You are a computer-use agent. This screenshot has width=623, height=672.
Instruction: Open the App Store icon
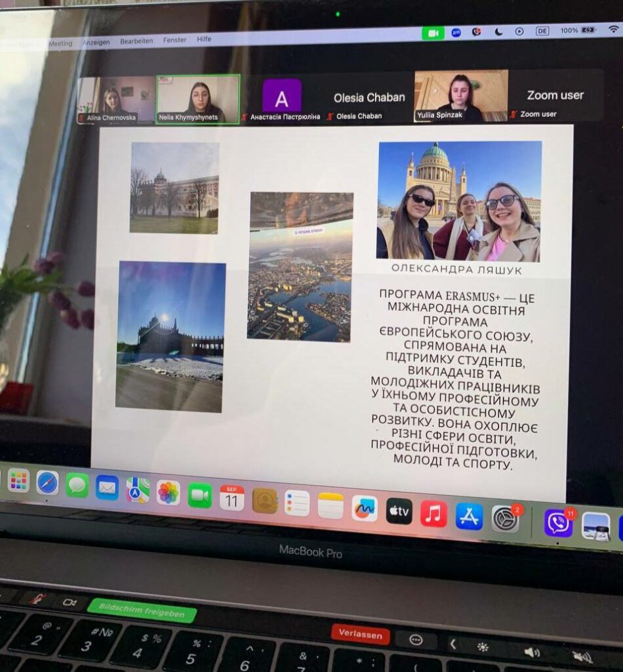tap(470, 516)
